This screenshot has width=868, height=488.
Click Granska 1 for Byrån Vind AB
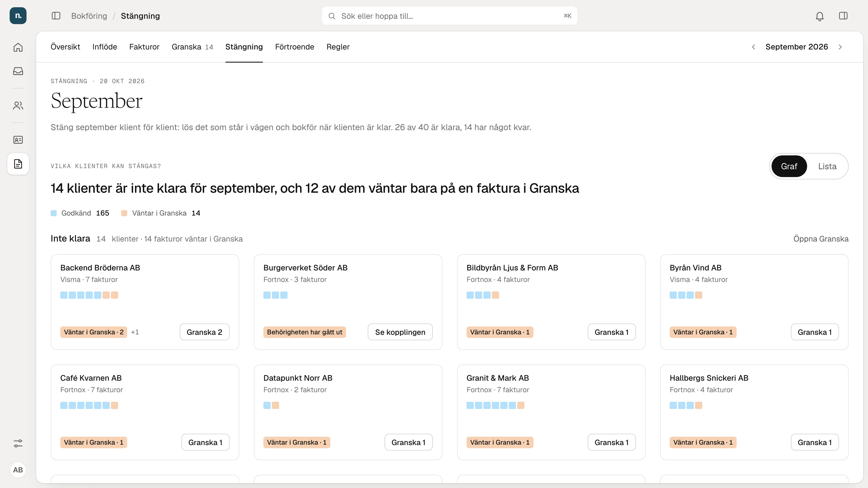[815, 332]
